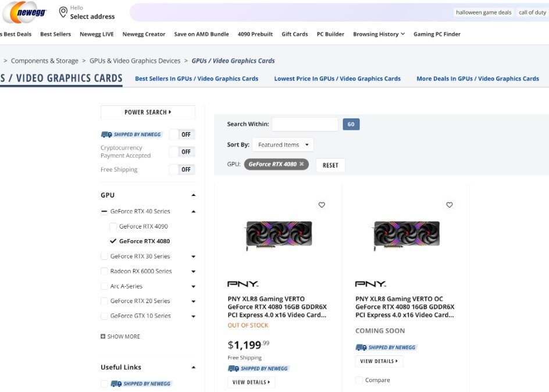Image resolution: width=549 pixels, height=392 pixels.
Task: Open Gift Cards
Action: [x=294, y=34]
